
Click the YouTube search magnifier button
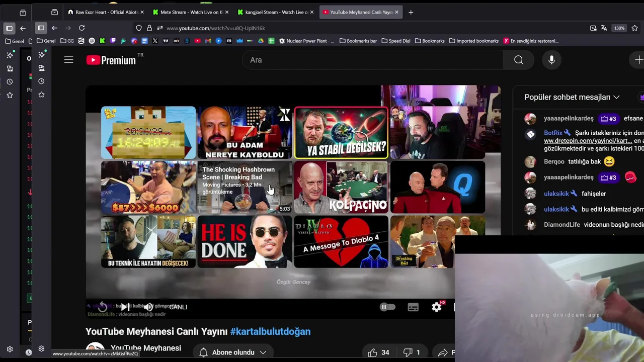[x=519, y=60]
